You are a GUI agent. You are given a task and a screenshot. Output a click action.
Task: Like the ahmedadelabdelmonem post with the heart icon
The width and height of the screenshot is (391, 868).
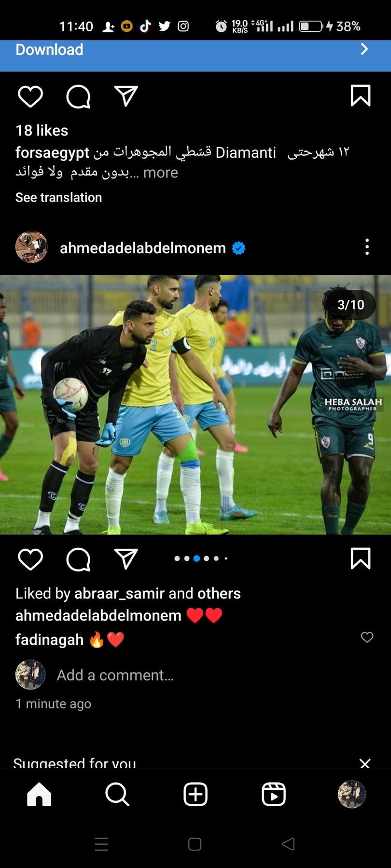click(30, 559)
